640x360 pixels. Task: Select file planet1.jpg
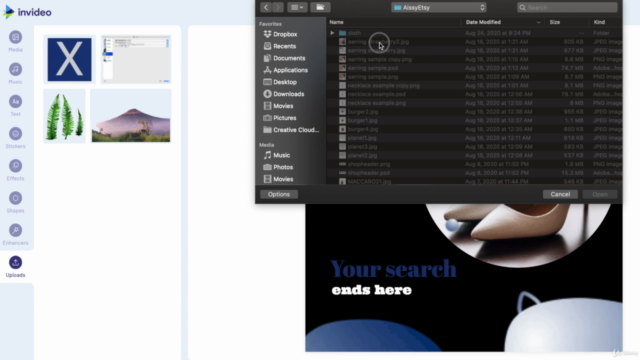point(475,138)
